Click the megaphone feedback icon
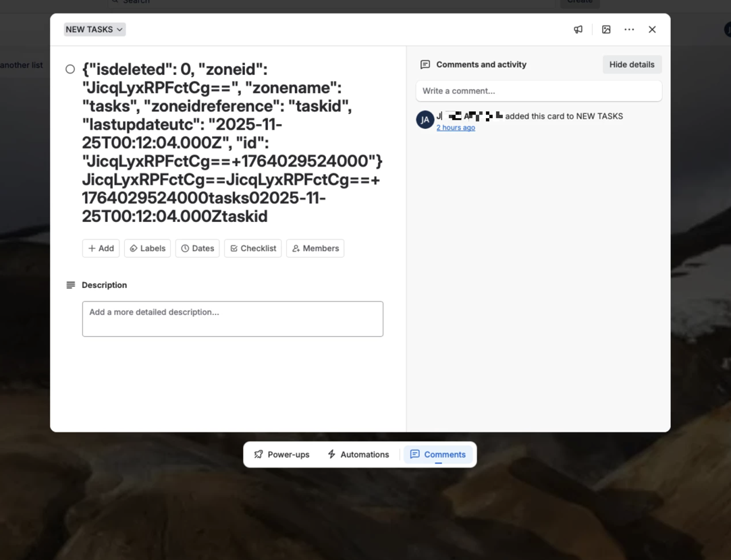Viewport: 731px width, 560px height. point(578,30)
